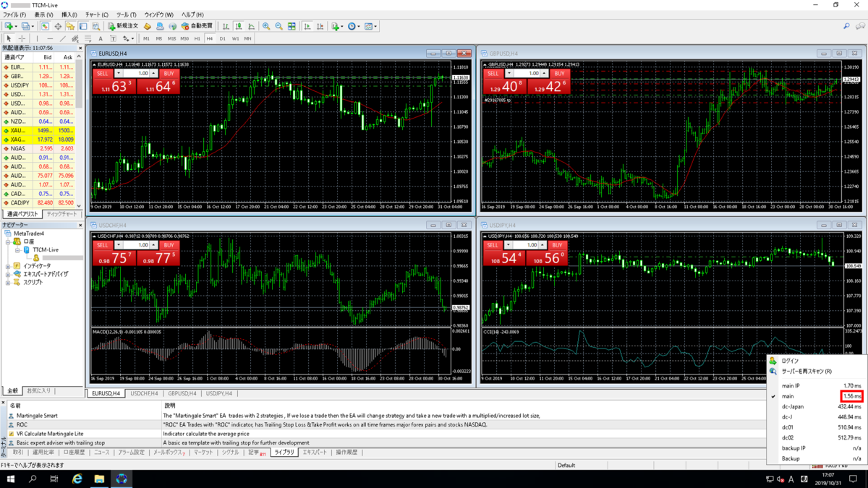The width and height of the screenshot is (868, 488).
Task: Select サーバーを再スキャン in the popup
Action: point(807,371)
